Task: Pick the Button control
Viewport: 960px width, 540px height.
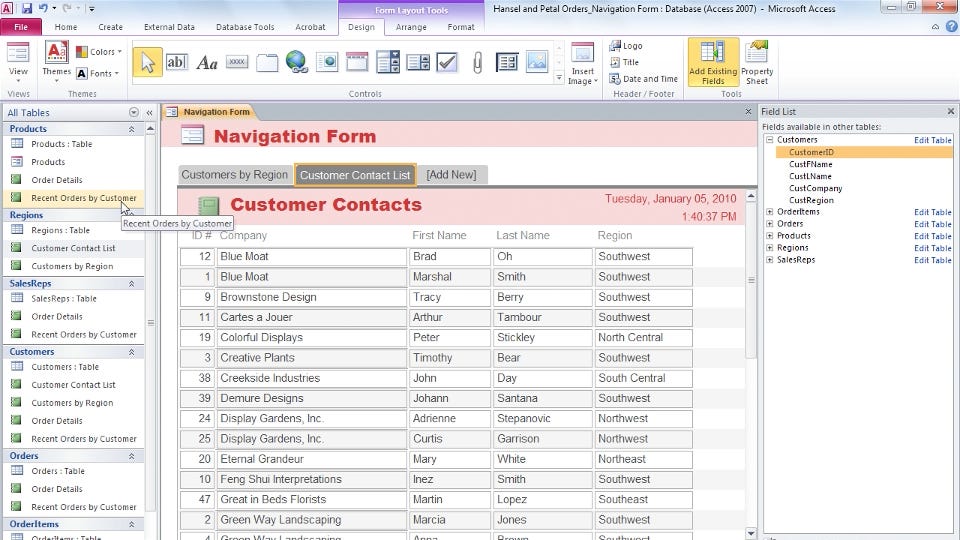Action: pos(237,62)
